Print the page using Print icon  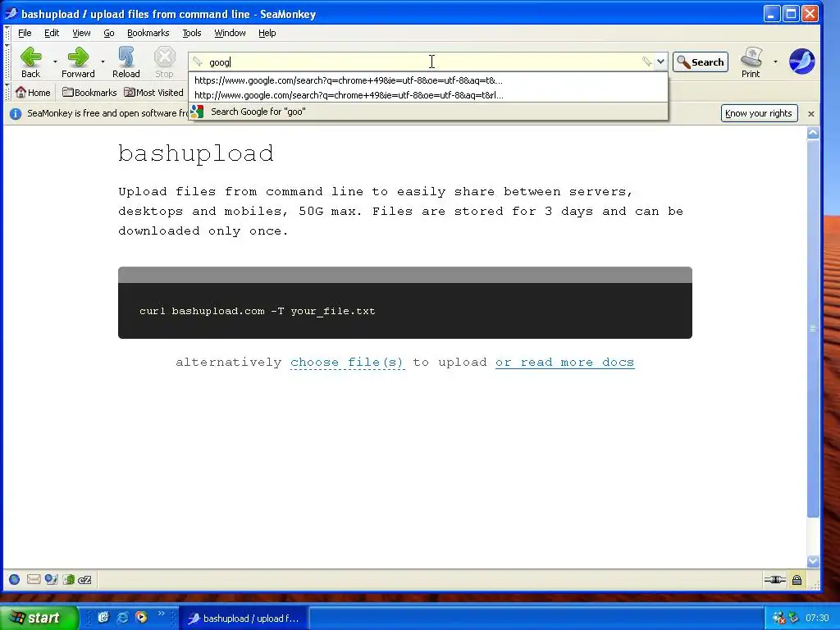click(751, 62)
